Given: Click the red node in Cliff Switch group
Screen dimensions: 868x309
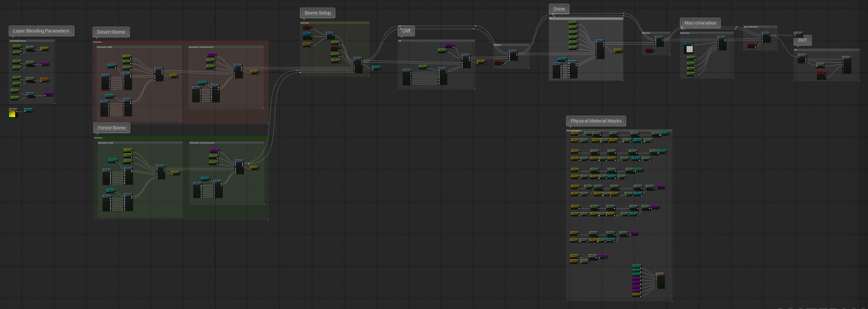Looking at the screenshot, I should [x=499, y=63].
